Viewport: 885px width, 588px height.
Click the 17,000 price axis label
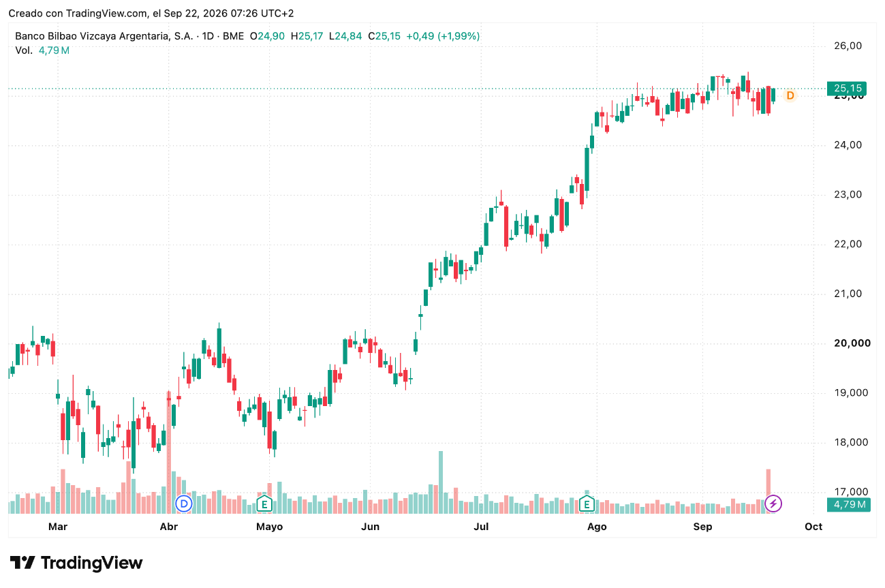851,492
